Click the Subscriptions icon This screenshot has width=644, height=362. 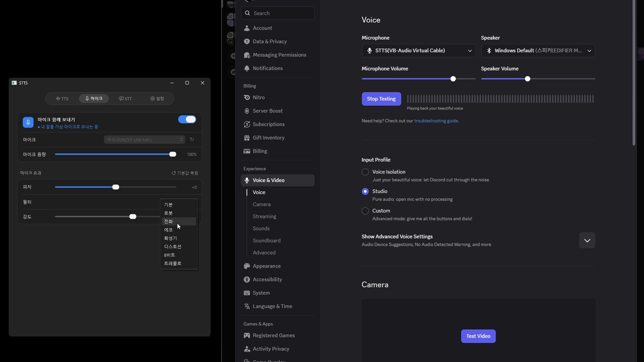pos(247,124)
